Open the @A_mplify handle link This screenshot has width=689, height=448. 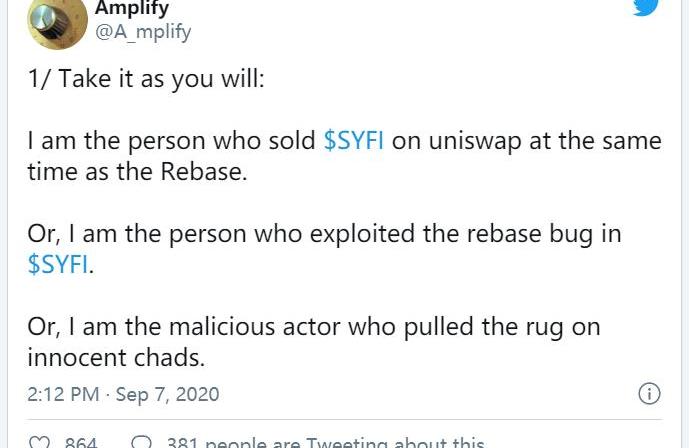click(x=142, y=32)
